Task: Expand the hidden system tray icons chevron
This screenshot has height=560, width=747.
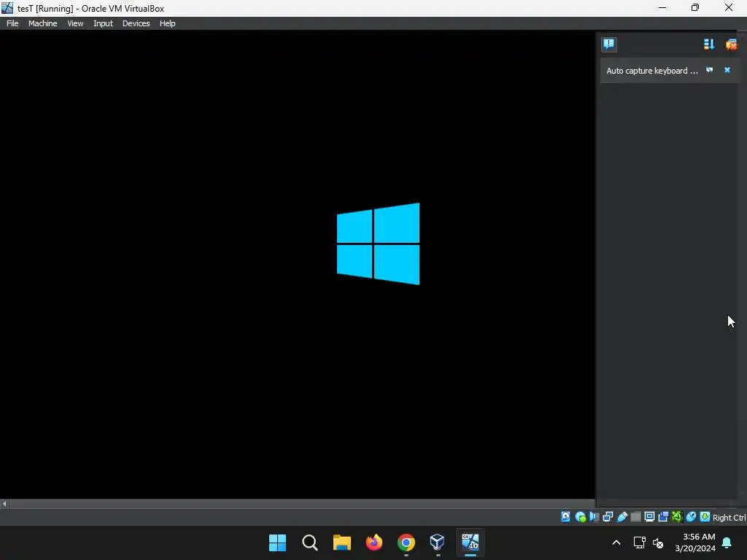Action: tap(616, 542)
